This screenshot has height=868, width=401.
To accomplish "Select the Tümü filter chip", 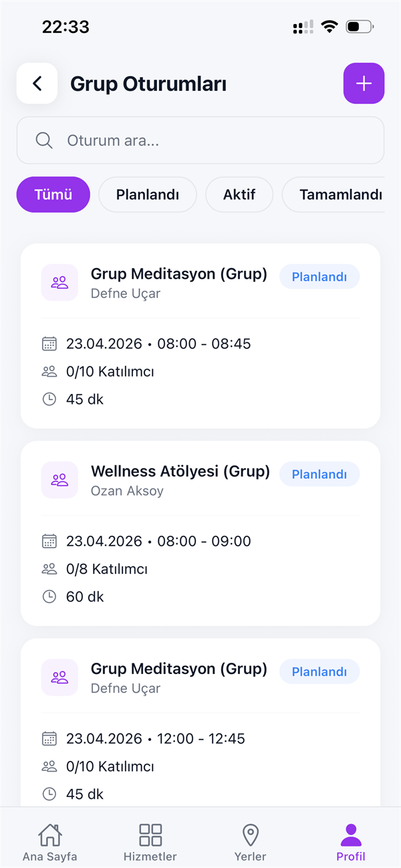I will click(53, 195).
